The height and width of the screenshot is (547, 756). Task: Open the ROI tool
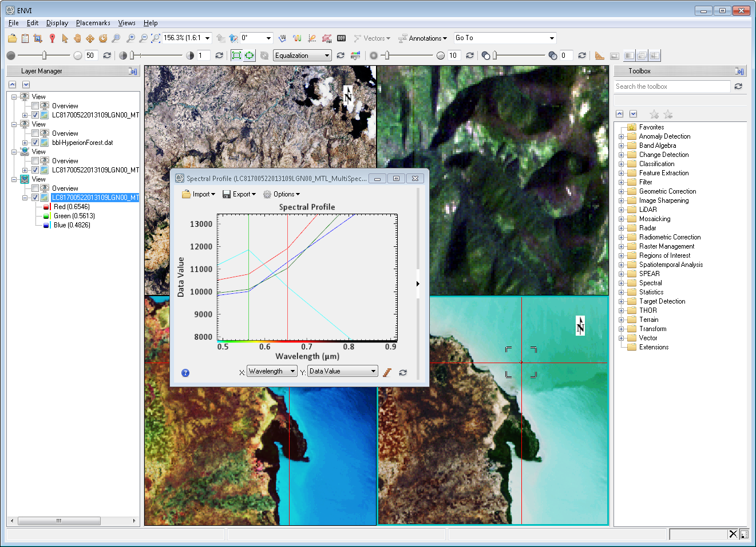[327, 38]
